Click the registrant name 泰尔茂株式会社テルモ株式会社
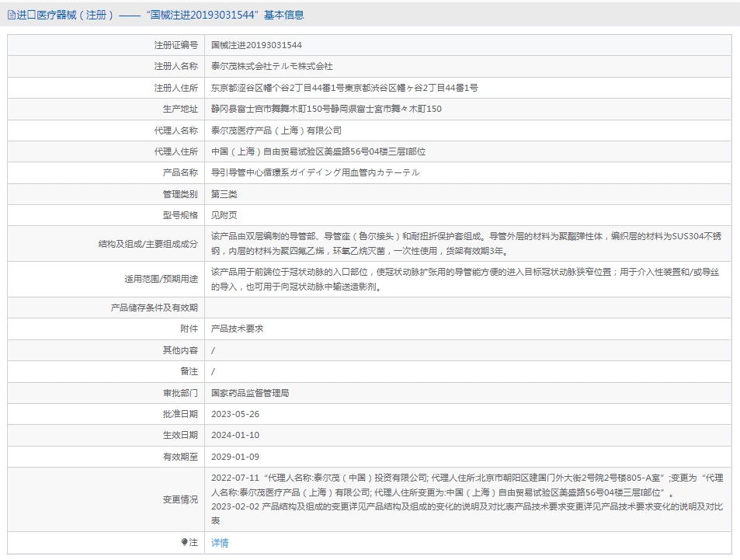This screenshot has height=560, width=740. click(272, 66)
